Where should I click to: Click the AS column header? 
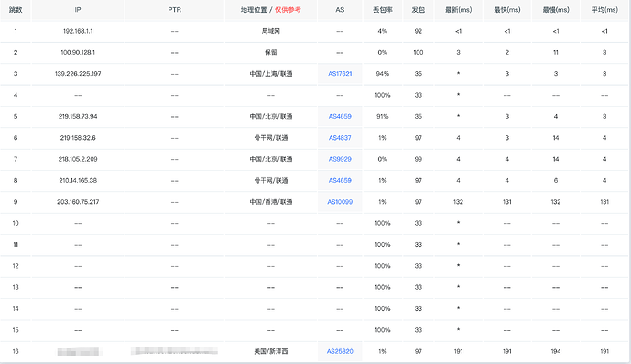point(340,10)
